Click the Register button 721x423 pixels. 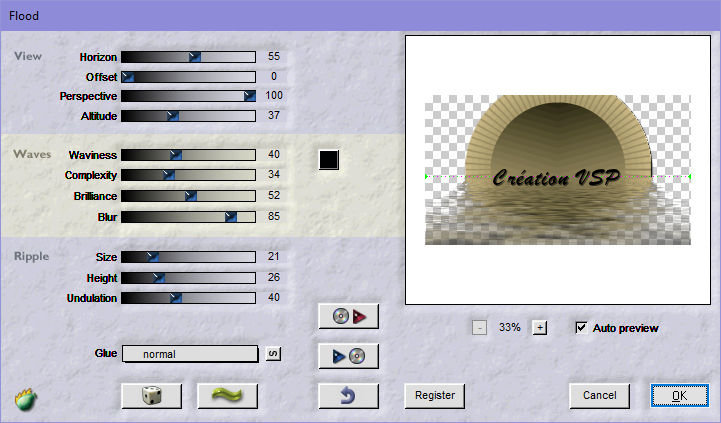coord(435,396)
